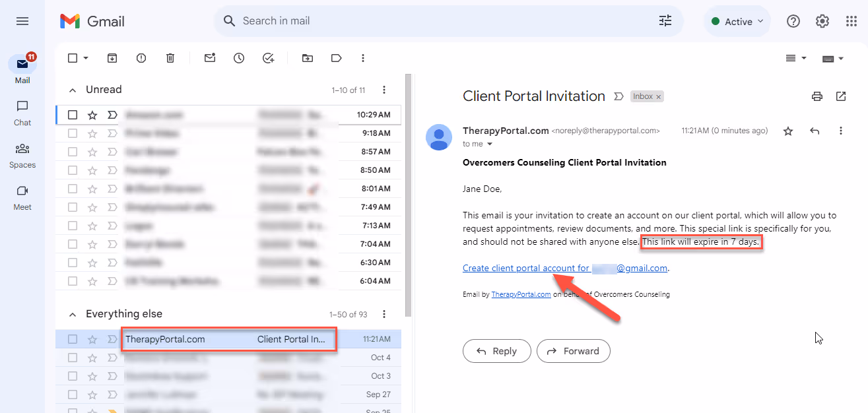
Task: Toggle the select-all messages checkbox
Action: coord(72,58)
